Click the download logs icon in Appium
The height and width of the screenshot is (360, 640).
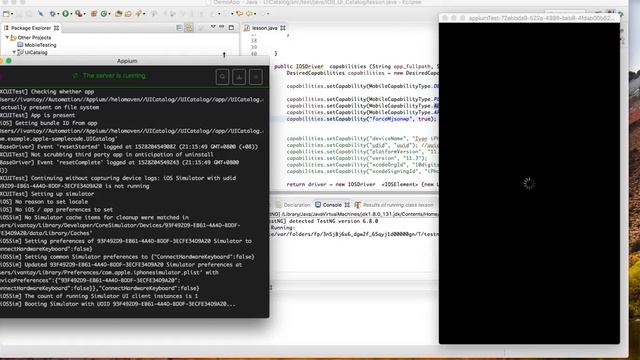tap(239, 77)
